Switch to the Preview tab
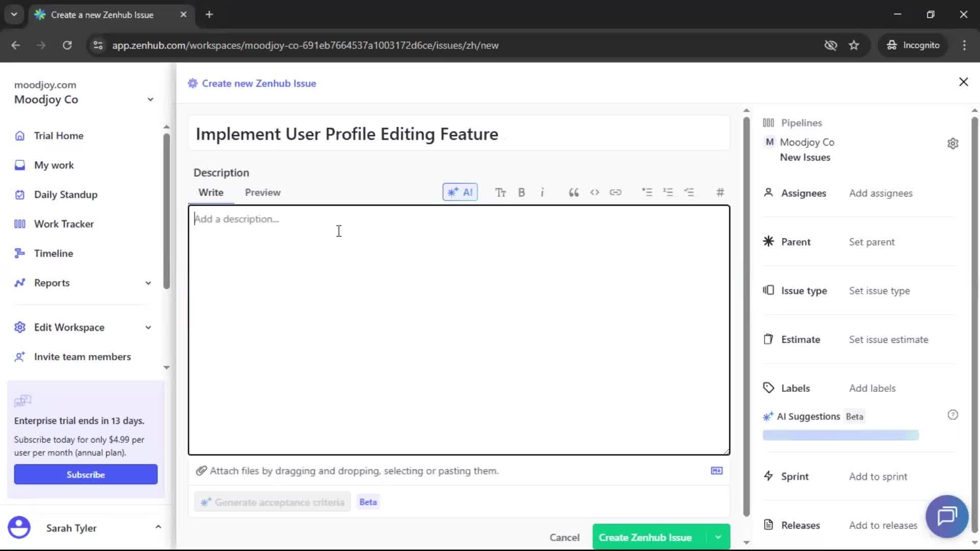Viewport: 980px width, 551px height. (262, 192)
